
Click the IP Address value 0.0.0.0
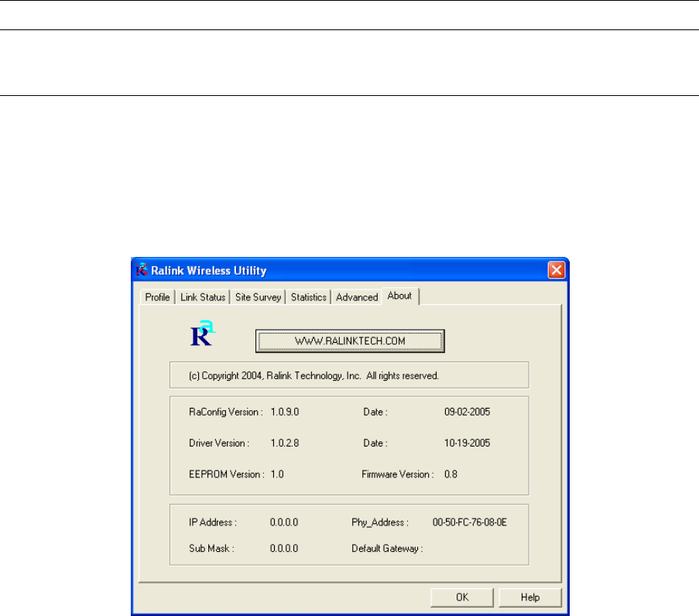click(284, 522)
